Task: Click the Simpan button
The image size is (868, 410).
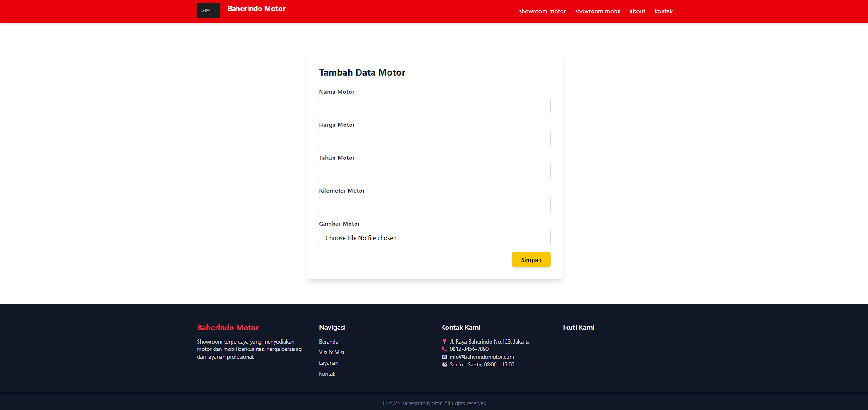Action: click(531, 260)
